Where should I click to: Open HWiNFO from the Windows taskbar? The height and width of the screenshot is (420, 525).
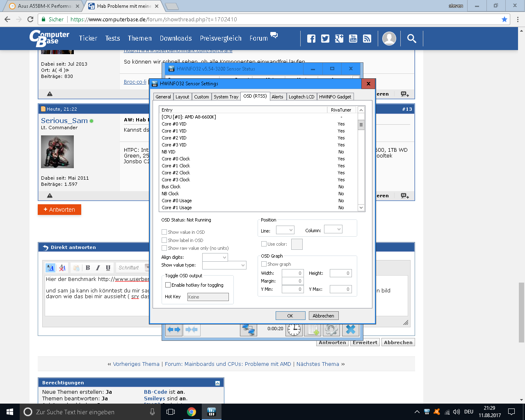(212, 412)
